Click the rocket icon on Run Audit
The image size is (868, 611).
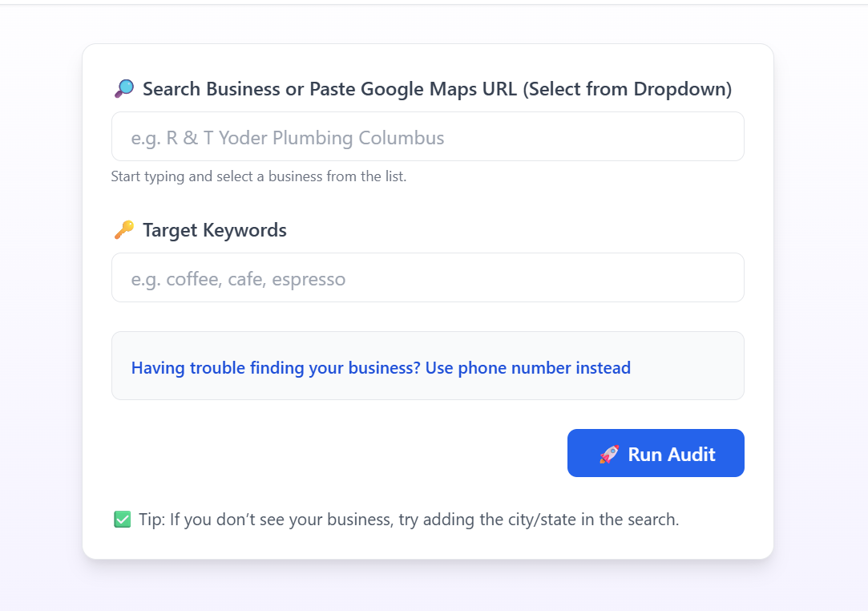coord(609,454)
